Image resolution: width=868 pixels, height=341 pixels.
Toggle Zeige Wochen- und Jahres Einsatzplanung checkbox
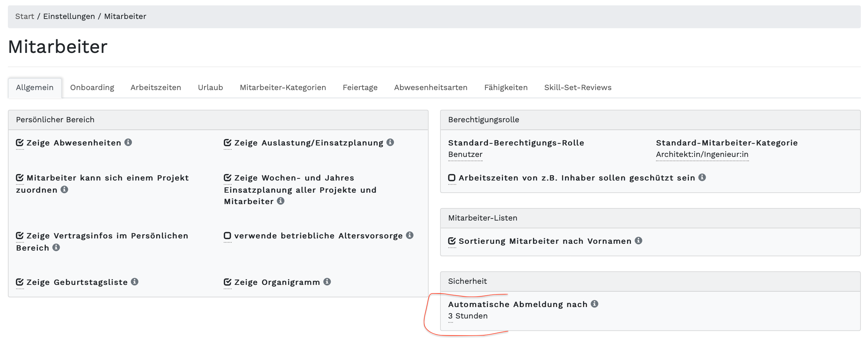(227, 178)
